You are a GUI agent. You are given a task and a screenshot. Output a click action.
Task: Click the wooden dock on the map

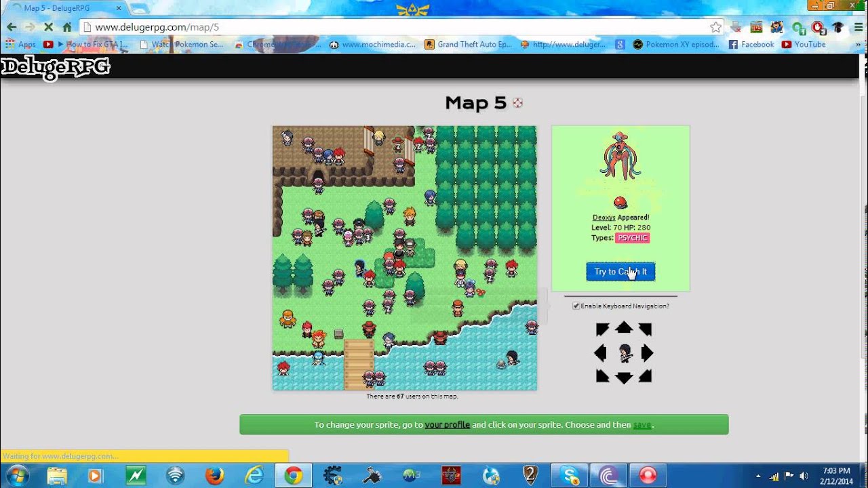359,365
